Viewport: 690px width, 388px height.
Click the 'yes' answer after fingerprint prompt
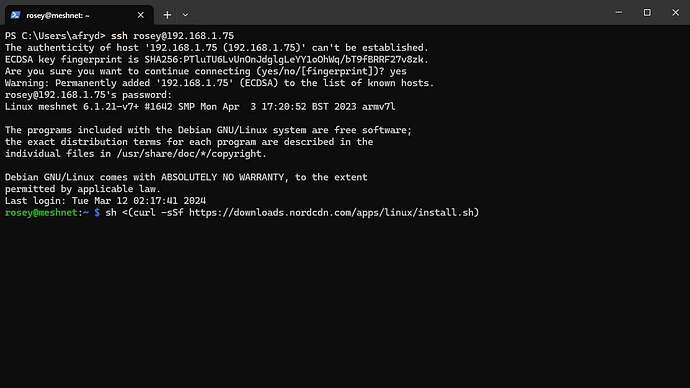[x=398, y=71]
